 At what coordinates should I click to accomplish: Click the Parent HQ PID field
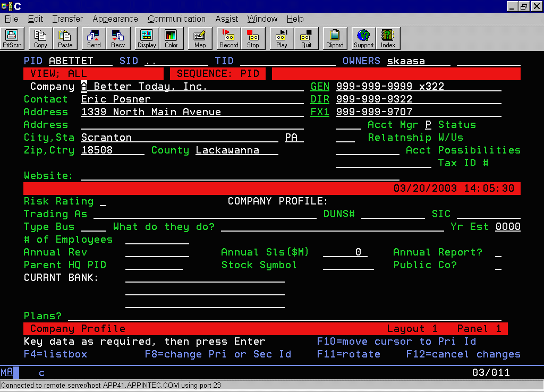(x=154, y=265)
